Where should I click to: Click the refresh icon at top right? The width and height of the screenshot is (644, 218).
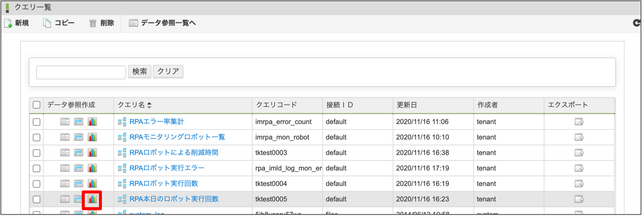coord(637,24)
